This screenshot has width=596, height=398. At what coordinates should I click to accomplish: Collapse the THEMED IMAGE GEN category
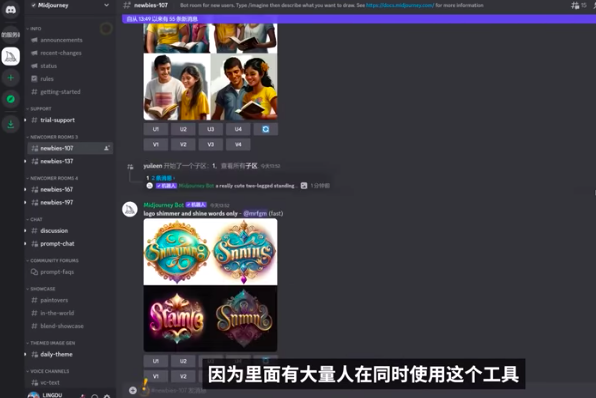(51, 343)
